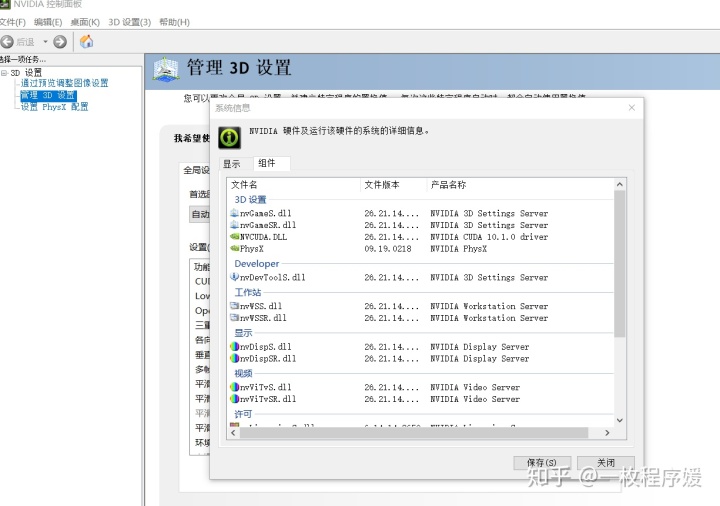
Task: Click product name of nvWSS.dll row
Action: click(x=489, y=306)
